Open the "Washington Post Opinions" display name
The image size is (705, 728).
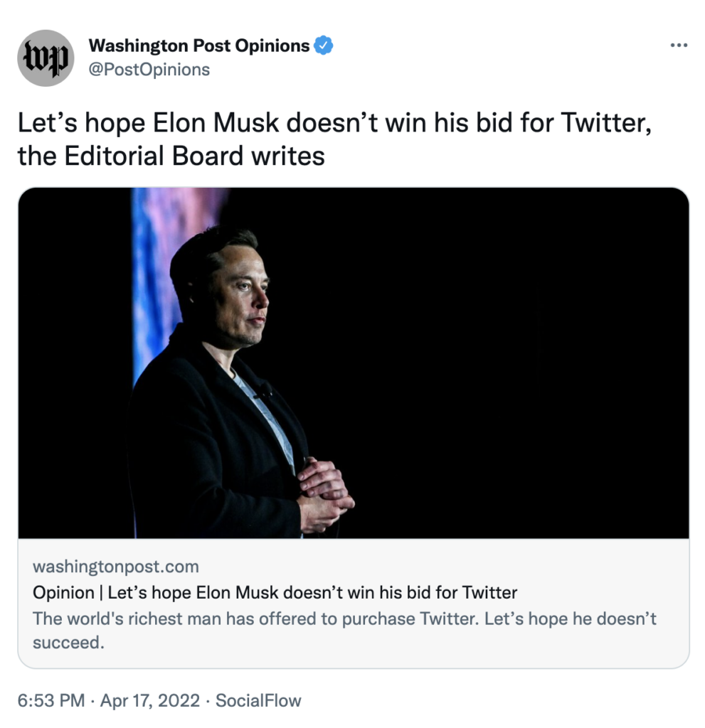198,46
